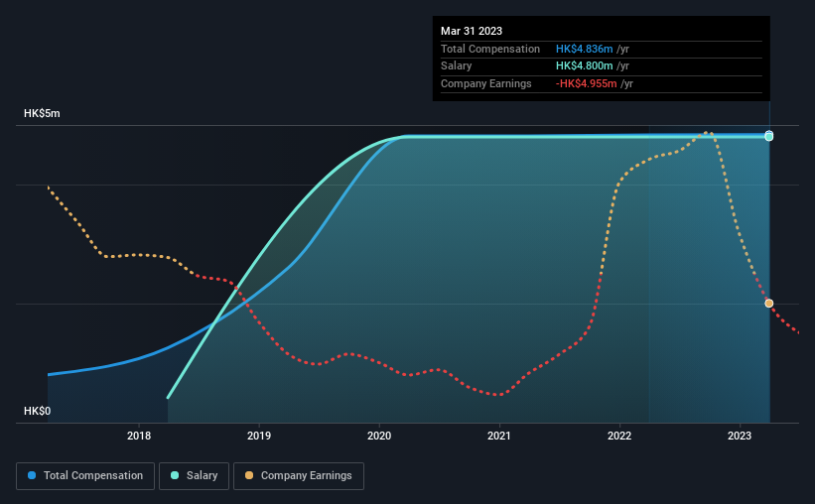The height and width of the screenshot is (504, 815).
Task: Select the orange company earnings point marker
Action: 768,303
